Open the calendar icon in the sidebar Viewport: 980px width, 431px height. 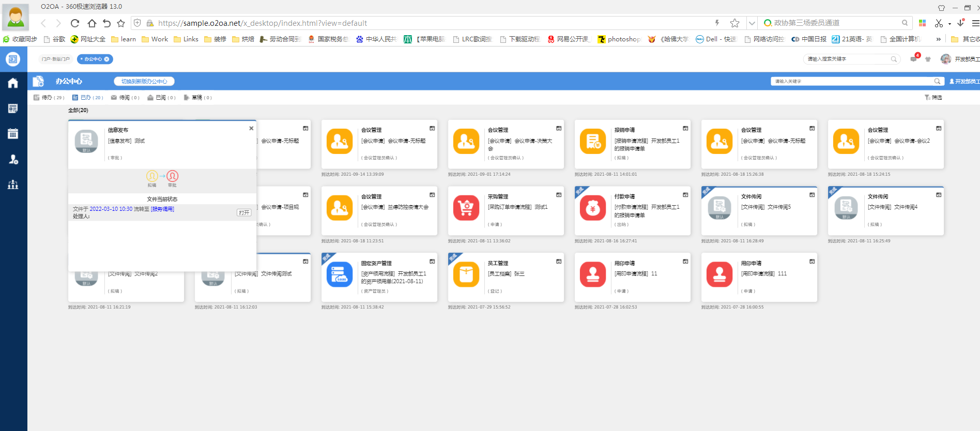click(x=13, y=134)
